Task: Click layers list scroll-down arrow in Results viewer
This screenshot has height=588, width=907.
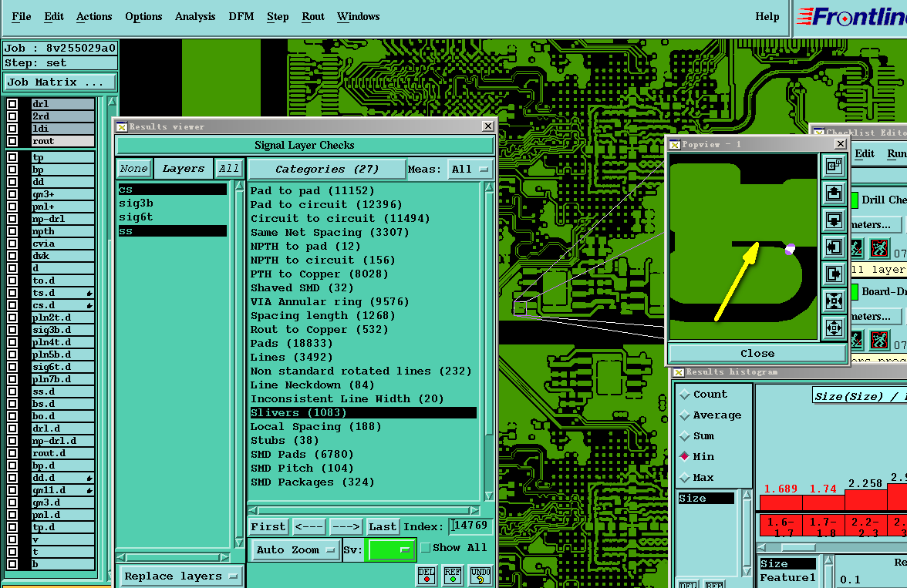Action: point(239,543)
